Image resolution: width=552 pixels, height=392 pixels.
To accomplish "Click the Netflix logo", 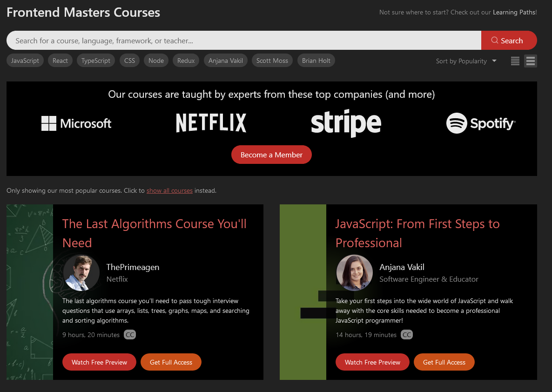I will (211, 122).
